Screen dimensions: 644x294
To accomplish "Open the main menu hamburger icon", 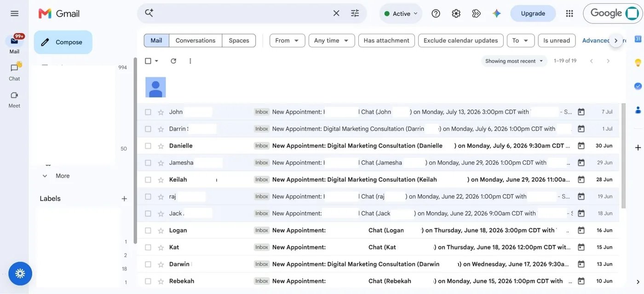I will click(14, 13).
